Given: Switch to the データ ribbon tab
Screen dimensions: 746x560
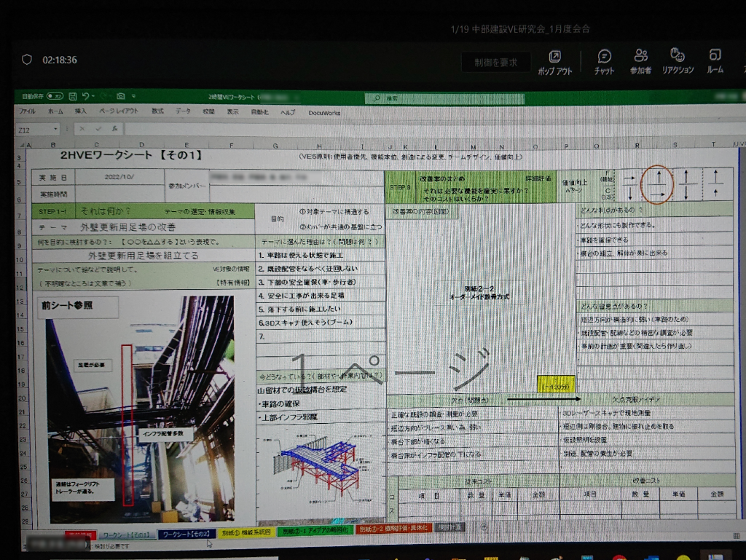Looking at the screenshot, I should tap(183, 111).
